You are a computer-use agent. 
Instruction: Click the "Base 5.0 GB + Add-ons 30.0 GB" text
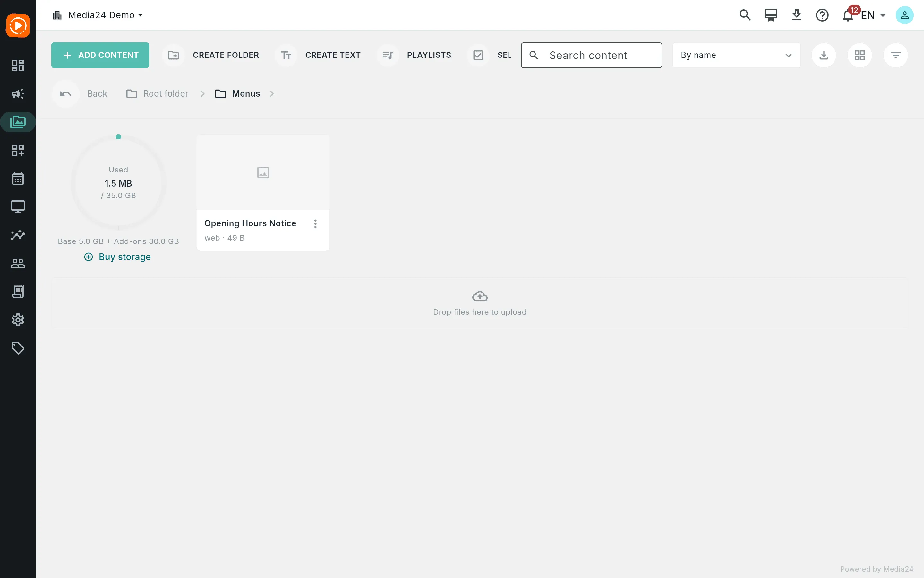point(118,241)
